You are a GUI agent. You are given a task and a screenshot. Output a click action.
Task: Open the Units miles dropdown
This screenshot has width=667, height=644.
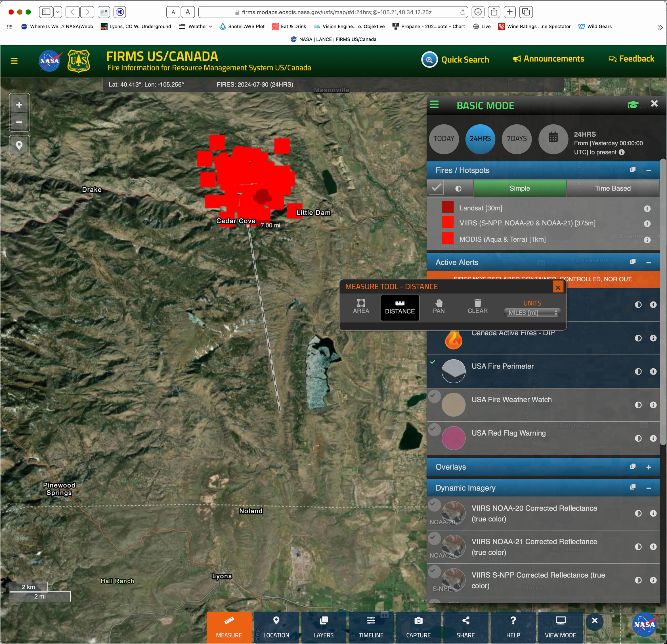(x=532, y=312)
